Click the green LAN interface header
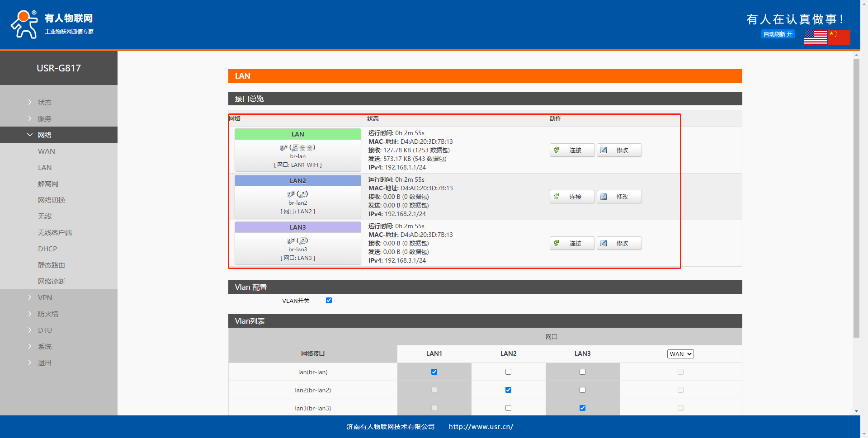The width and height of the screenshot is (868, 438). pos(297,134)
